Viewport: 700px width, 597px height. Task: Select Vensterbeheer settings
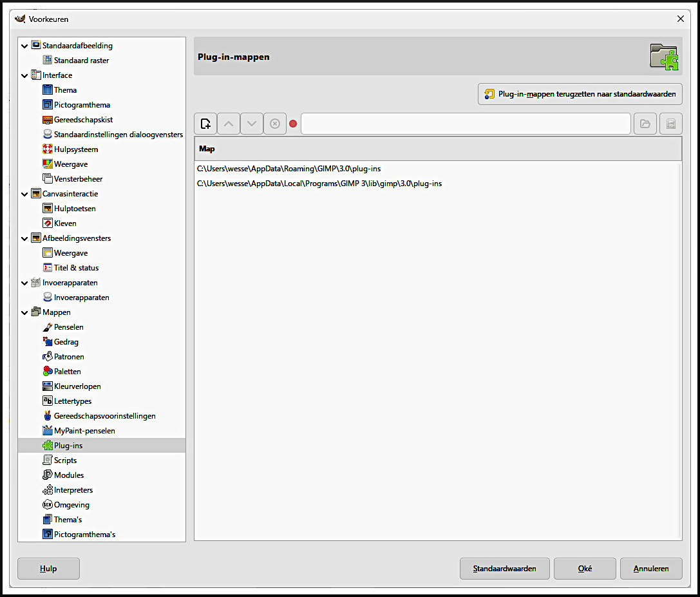click(78, 178)
